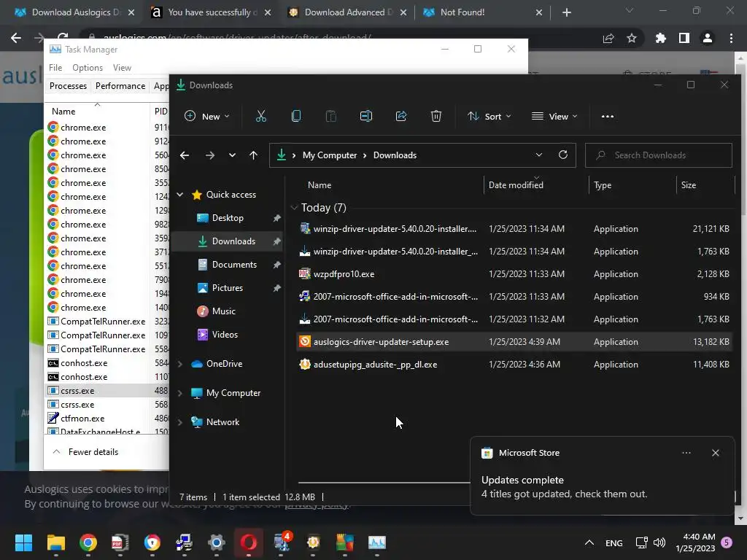The image size is (747, 560).
Task: Open File Explorer from the taskbar
Action: [55, 542]
